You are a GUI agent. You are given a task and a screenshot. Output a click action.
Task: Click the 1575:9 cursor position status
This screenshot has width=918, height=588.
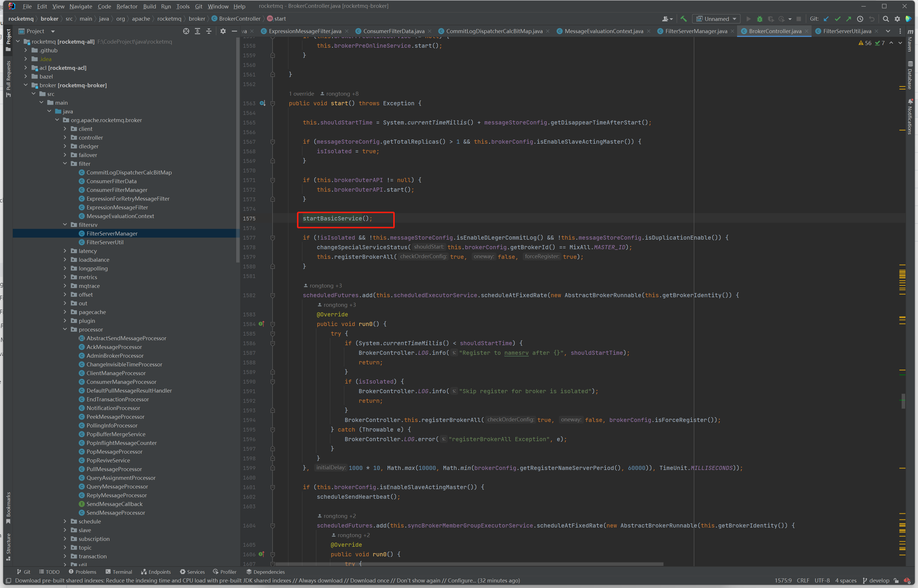(783, 580)
